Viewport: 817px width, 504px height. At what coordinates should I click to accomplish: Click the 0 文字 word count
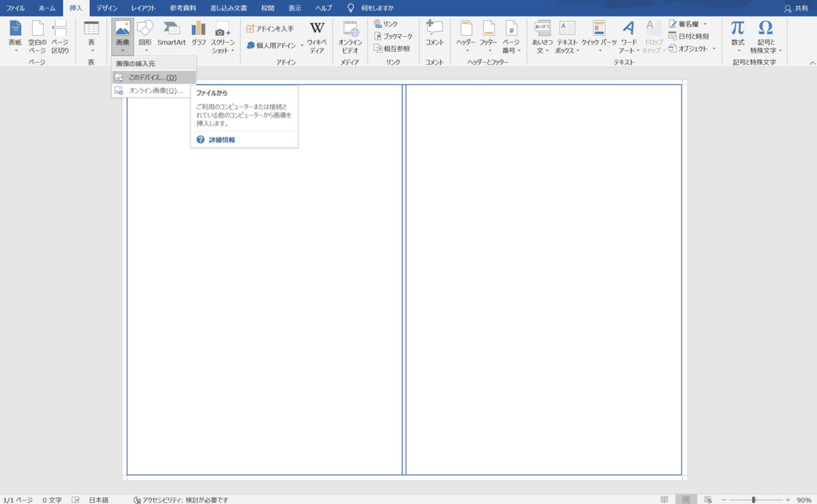click(53, 499)
